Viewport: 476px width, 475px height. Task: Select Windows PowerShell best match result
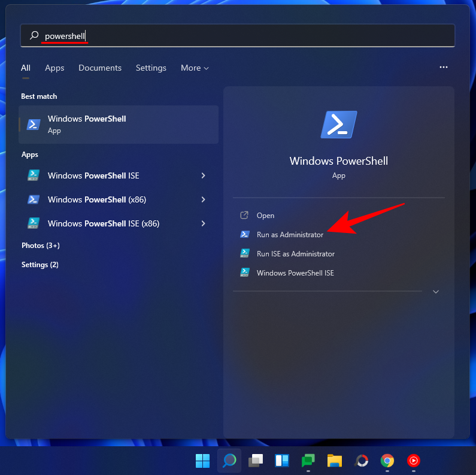pos(119,125)
